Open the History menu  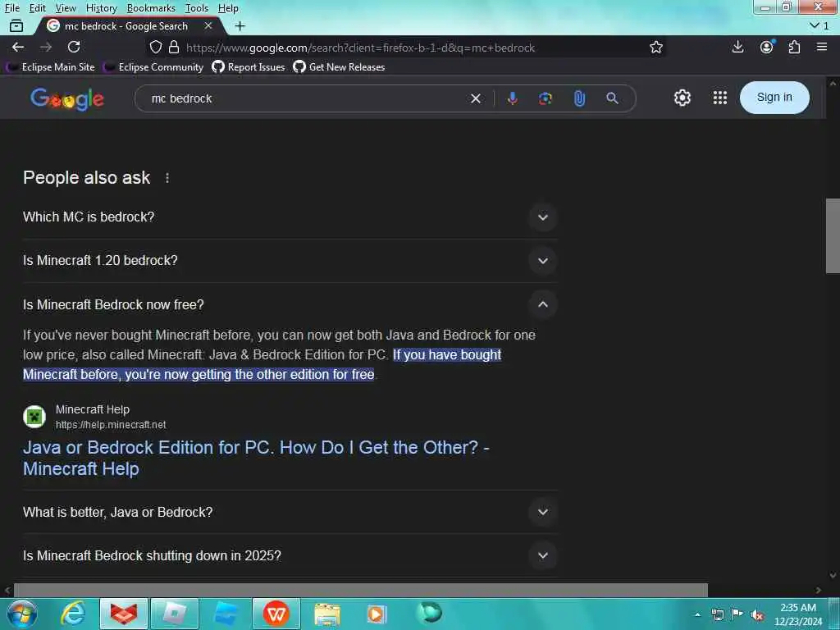click(101, 8)
